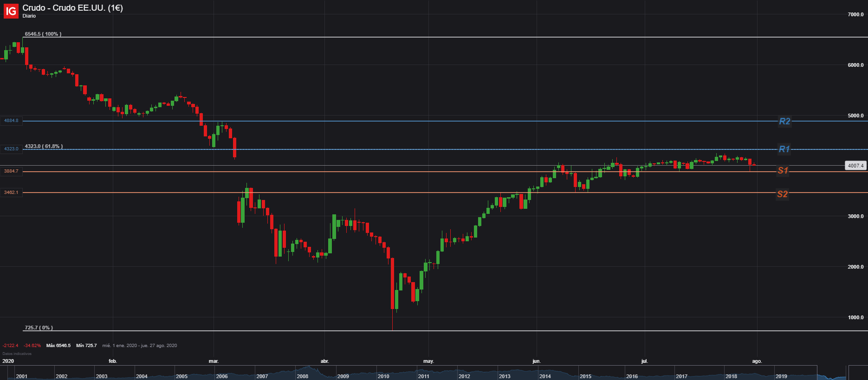This screenshot has width=868, height=380.
Task: Click the 3884.7 price level tag
Action: pos(11,171)
